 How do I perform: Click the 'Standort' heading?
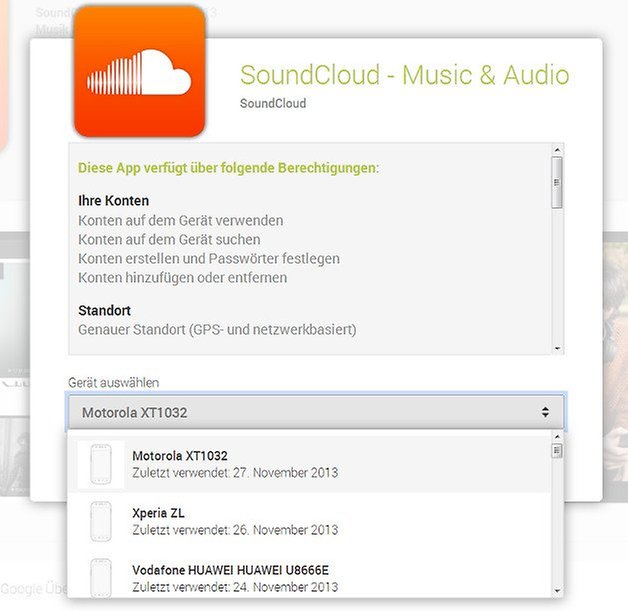pyautogui.click(x=105, y=310)
